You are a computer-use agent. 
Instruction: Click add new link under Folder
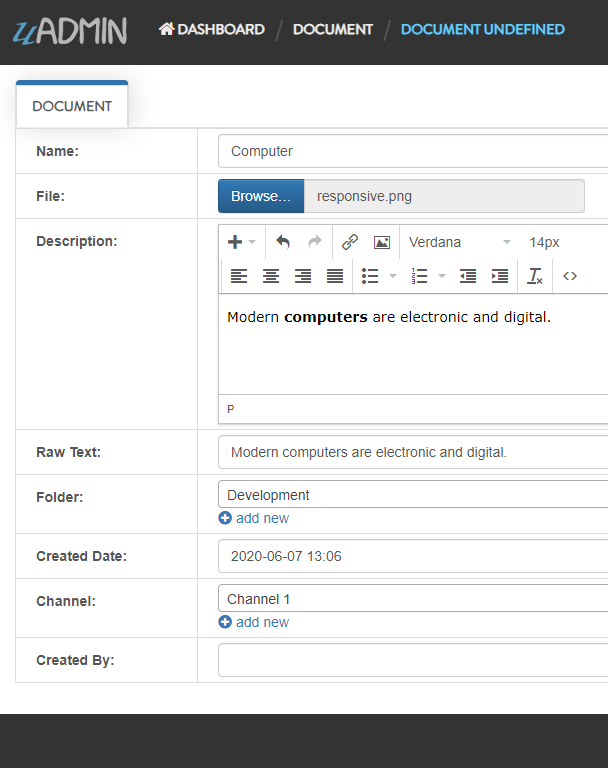(x=262, y=518)
